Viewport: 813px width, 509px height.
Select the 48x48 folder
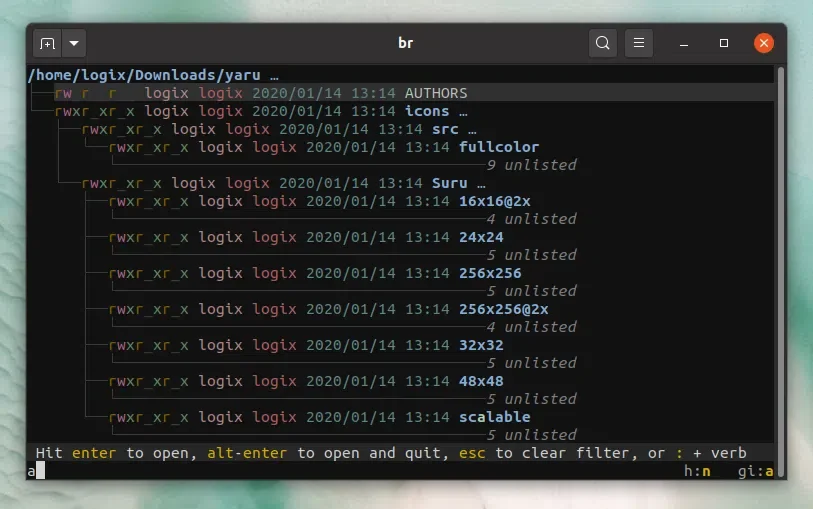481,381
